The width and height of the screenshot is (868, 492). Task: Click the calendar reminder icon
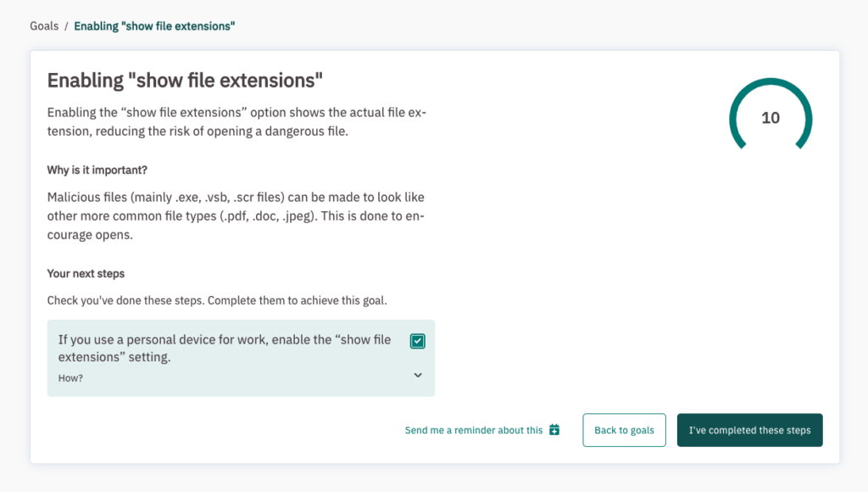click(554, 429)
